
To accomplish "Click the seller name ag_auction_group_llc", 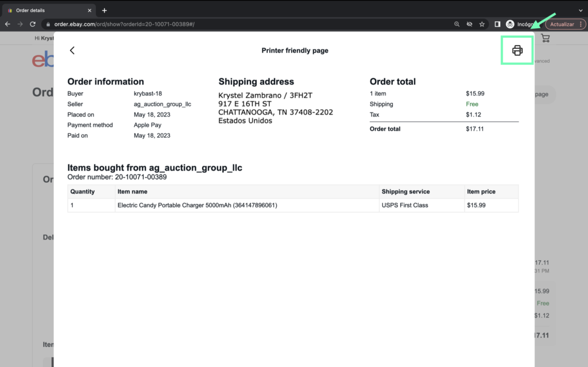I will tap(162, 104).
